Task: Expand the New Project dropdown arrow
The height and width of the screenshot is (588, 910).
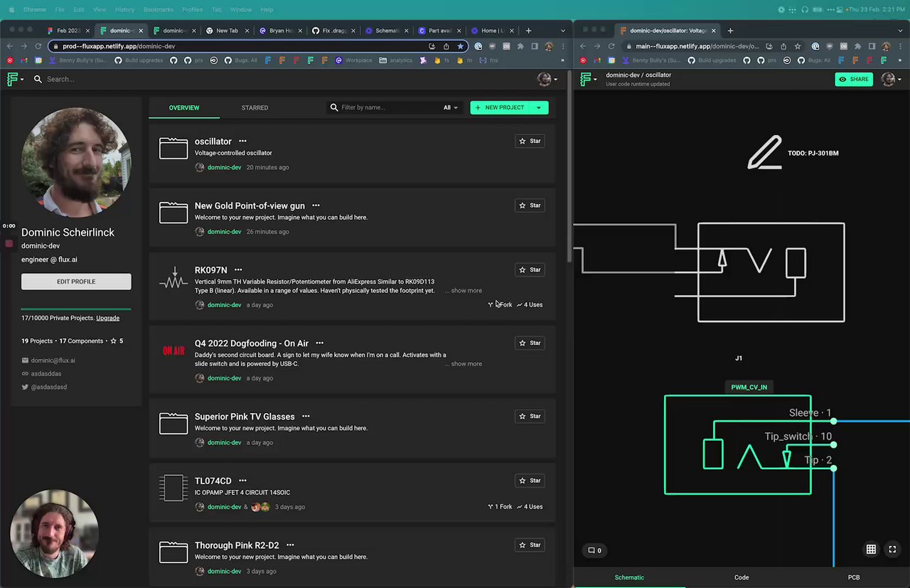Action: point(539,107)
